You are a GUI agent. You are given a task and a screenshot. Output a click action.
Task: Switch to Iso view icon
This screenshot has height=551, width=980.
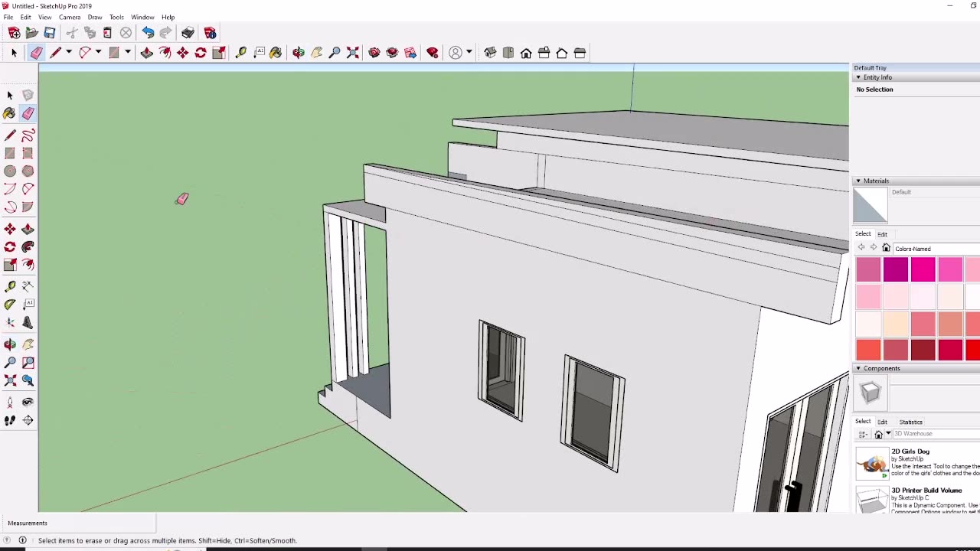pyautogui.click(x=490, y=53)
